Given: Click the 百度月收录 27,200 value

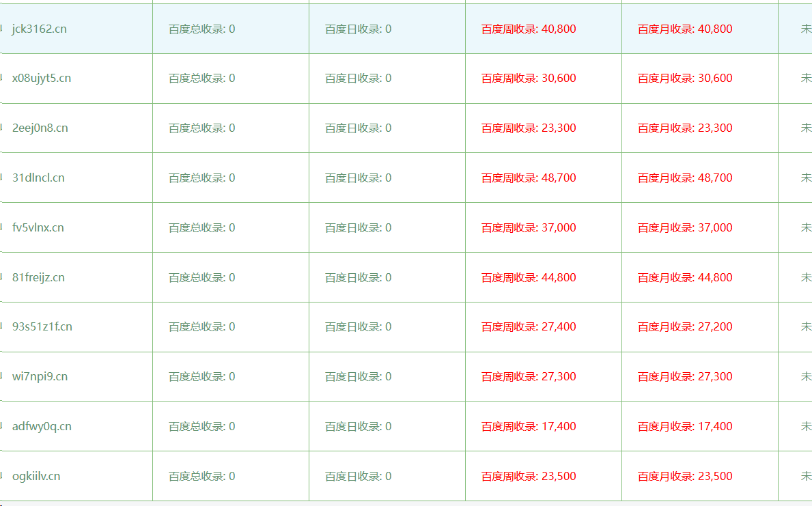Looking at the screenshot, I should pos(685,327).
